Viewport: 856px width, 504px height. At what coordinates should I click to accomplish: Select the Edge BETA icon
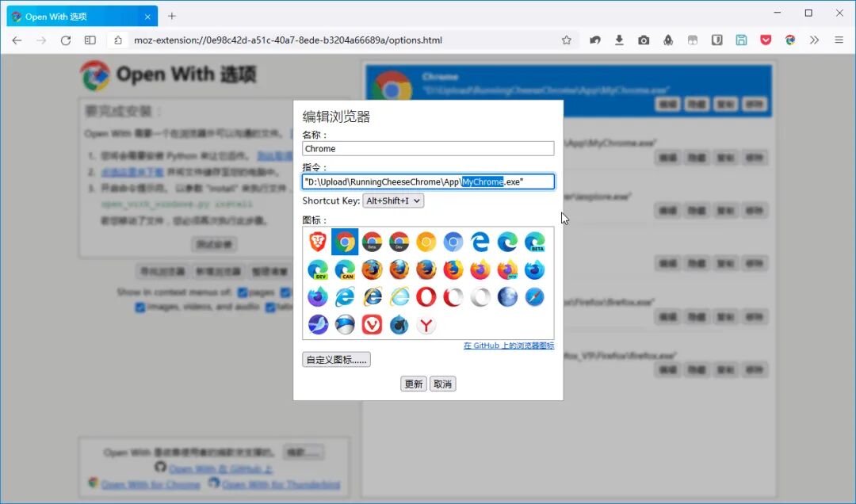tap(534, 242)
